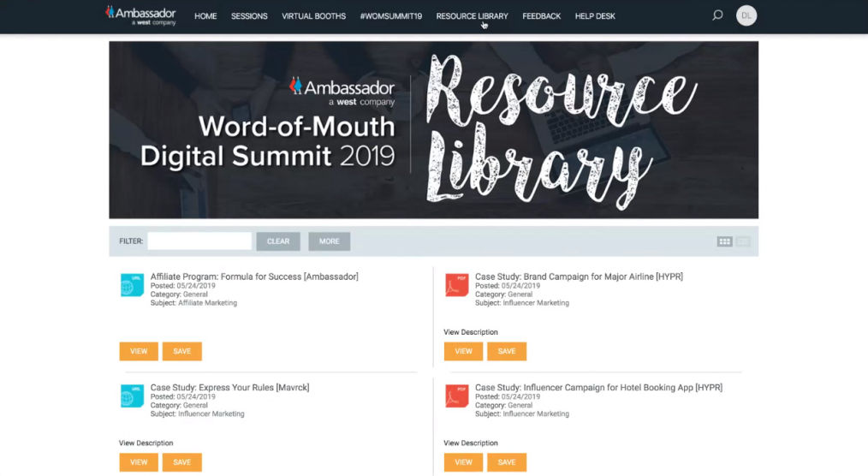The height and width of the screenshot is (476, 868).
Task: View Hotel Booking App case study
Action: click(463, 462)
